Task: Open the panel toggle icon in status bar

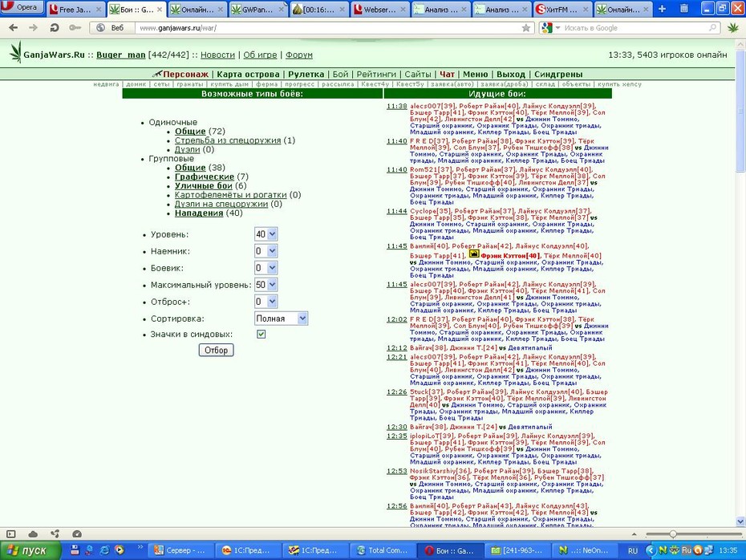Action: [x=11, y=534]
